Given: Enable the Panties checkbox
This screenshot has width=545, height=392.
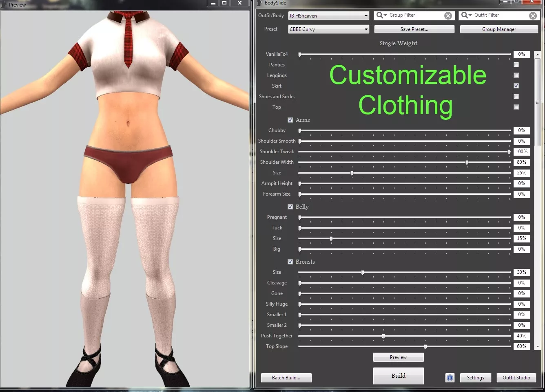Looking at the screenshot, I should click(x=516, y=65).
